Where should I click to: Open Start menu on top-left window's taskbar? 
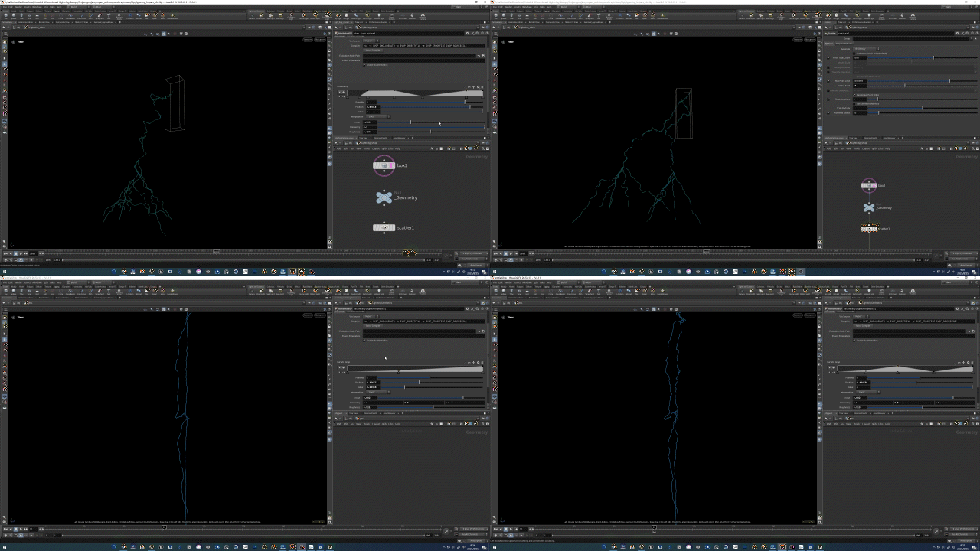pyautogui.click(x=4, y=271)
